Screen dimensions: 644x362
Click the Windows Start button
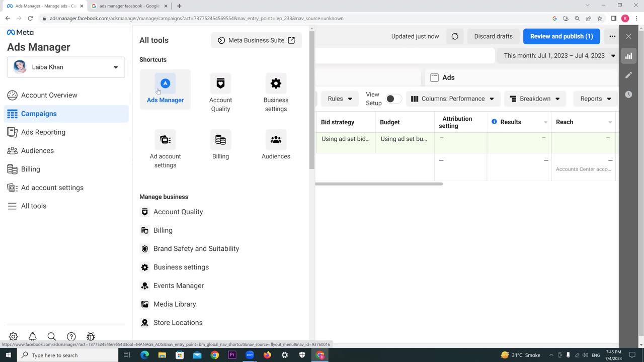tap(8, 355)
